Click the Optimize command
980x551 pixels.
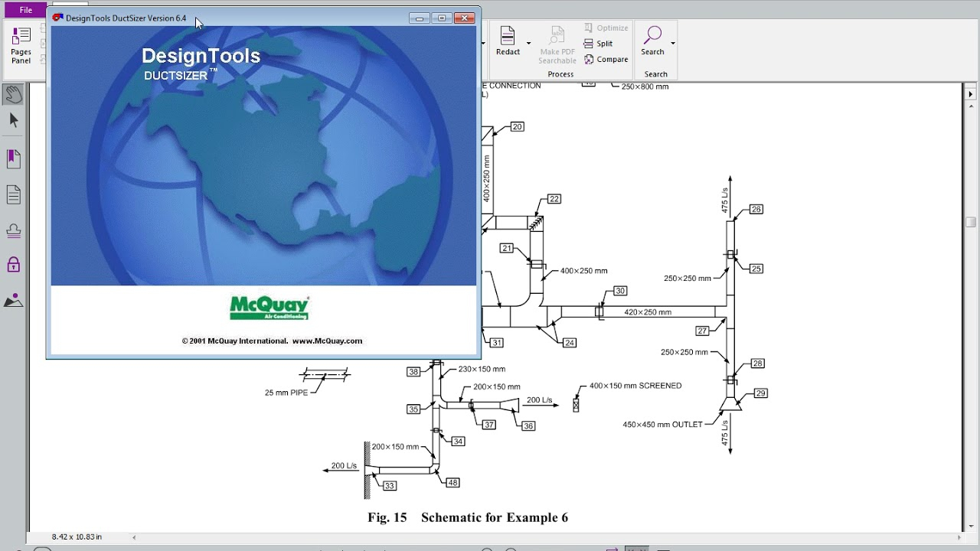click(x=606, y=28)
